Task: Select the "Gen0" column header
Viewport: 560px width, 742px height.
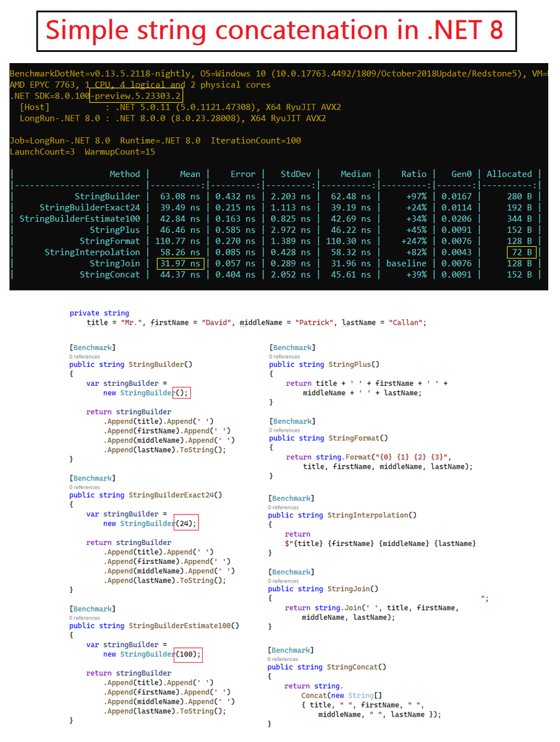Action: coord(461,174)
